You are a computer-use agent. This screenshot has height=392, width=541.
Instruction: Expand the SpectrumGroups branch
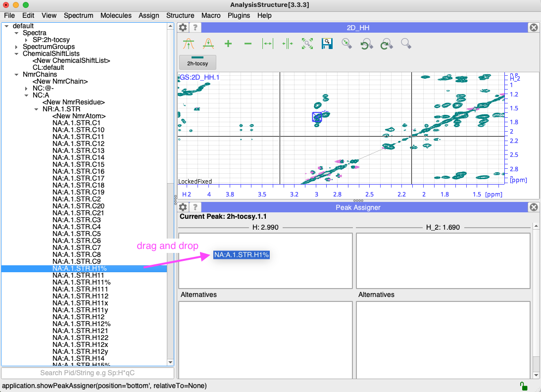click(x=16, y=47)
